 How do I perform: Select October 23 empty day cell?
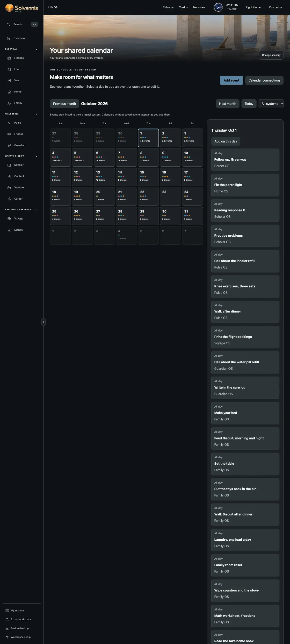pyautogui.click(x=170, y=196)
